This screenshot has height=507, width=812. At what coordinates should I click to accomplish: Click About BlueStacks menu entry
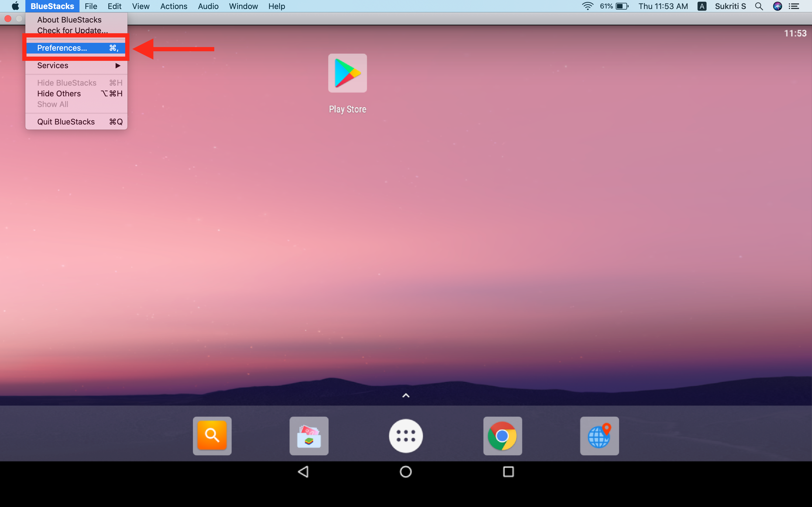(69, 20)
